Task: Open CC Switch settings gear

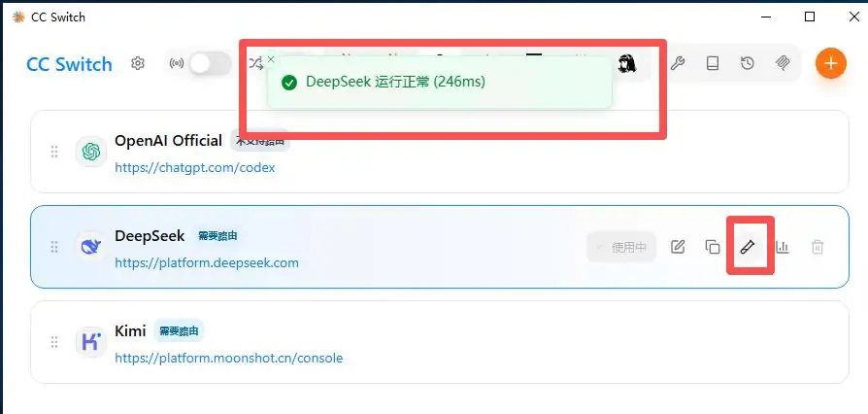Action: [137, 64]
